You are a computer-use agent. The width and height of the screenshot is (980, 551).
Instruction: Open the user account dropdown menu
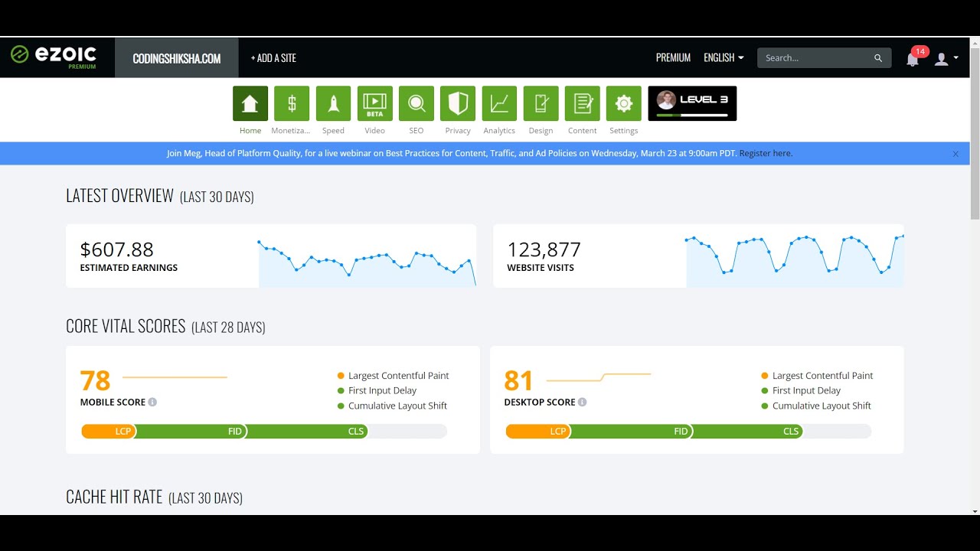[x=946, y=59]
